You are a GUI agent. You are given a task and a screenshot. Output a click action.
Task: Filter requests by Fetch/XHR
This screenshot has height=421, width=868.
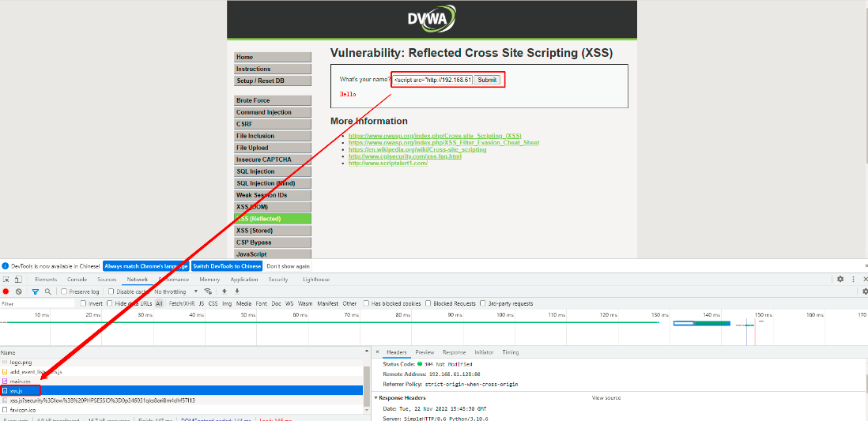[x=182, y=303]
